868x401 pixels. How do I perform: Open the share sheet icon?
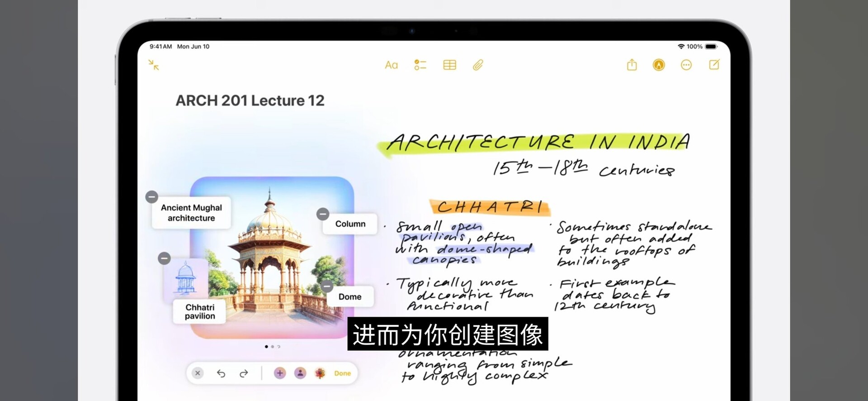[x=632, y=65]
